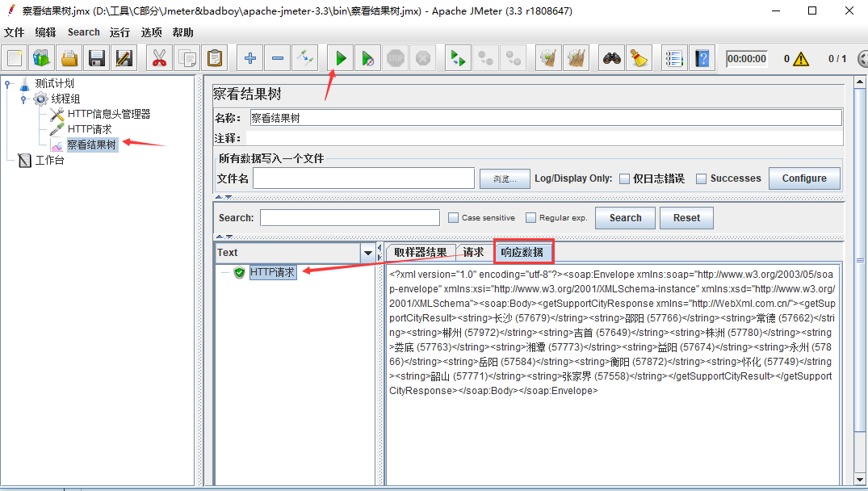Click Remote start all icon
Screen dimensions: 868x491
(459, 58)
